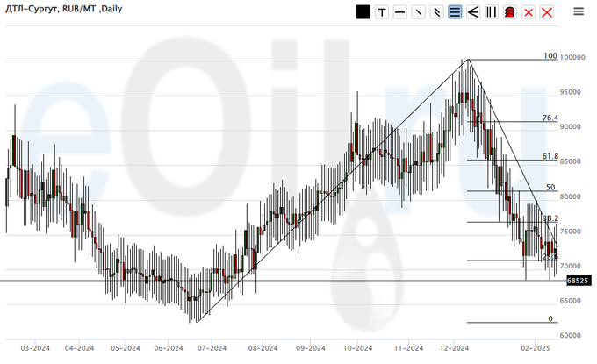The width and height of the screenshot is (597, 364).
Task: Open the black color swatch picker
Action: click(x=363, y=12)
